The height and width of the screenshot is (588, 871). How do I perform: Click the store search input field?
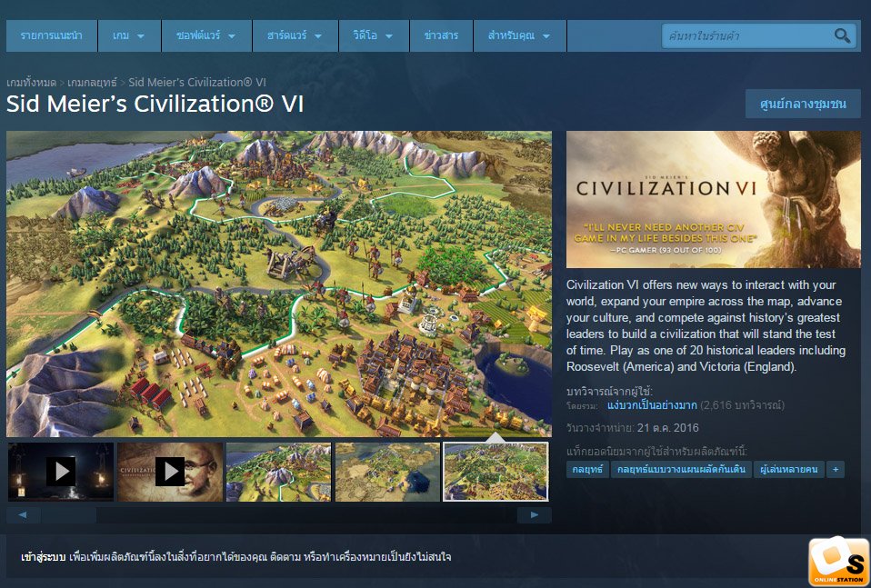pos(747,35)
